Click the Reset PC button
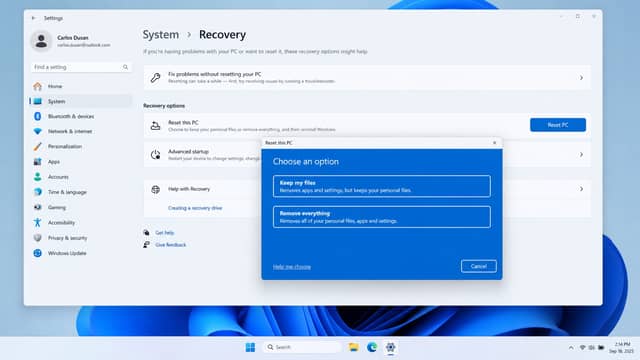Image resolution: width=640 pixels, height=360 pixels. [558, 125]
